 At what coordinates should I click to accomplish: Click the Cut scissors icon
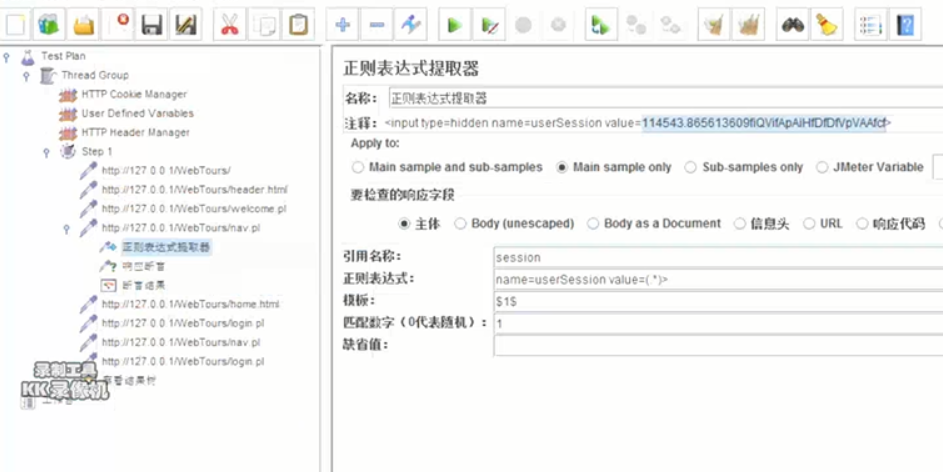click(x=230, y=25)
